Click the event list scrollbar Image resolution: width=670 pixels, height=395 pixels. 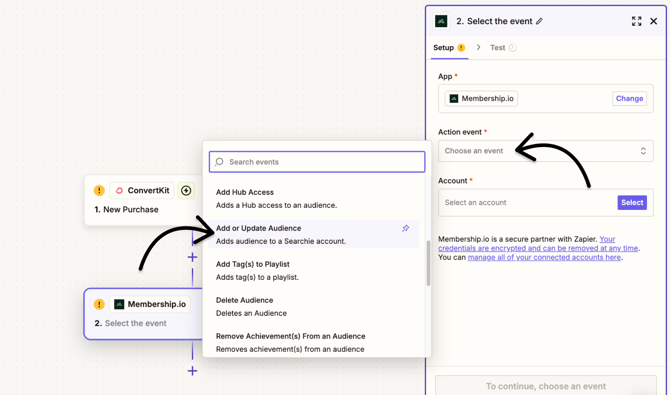coord(428,263)
